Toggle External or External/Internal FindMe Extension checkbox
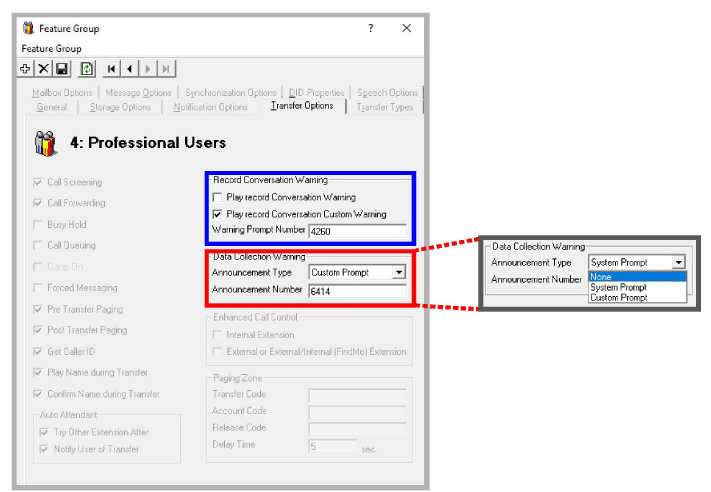The width and height of the screenshot is (711, 492). tap(217, 352)
